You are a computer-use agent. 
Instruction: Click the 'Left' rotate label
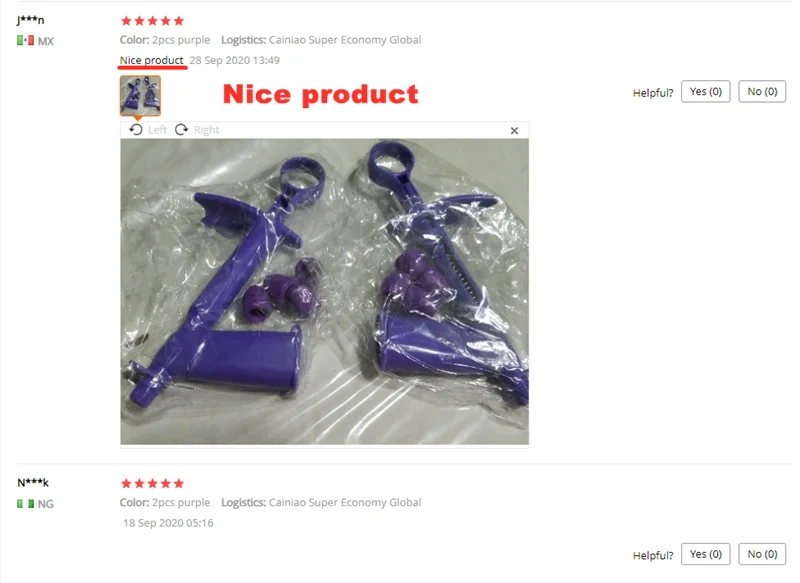pos(157,130)
